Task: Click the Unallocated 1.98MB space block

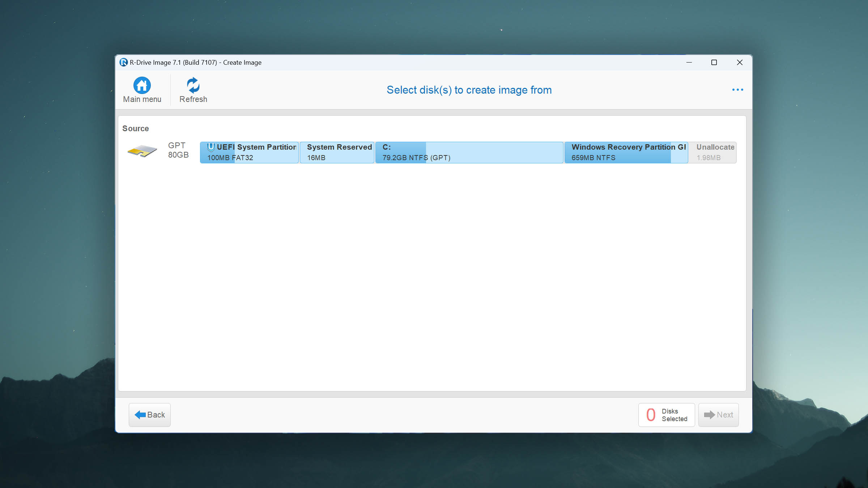Action: [712, 153]
